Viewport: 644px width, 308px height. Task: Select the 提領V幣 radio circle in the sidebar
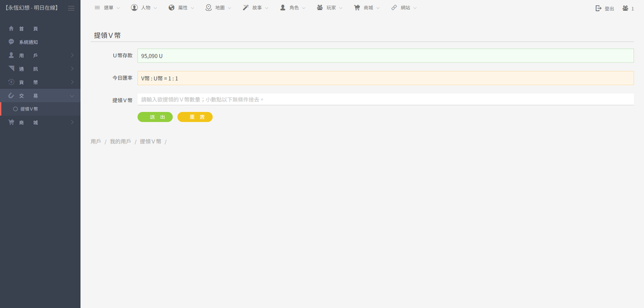pos(15,109)
